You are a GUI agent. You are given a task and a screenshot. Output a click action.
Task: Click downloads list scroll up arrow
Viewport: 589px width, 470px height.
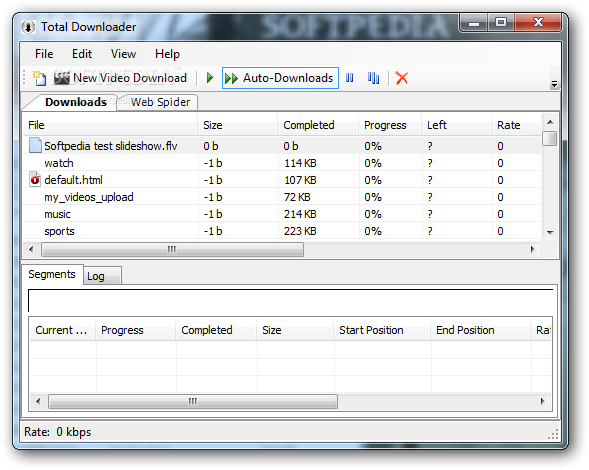pos(550,122)
